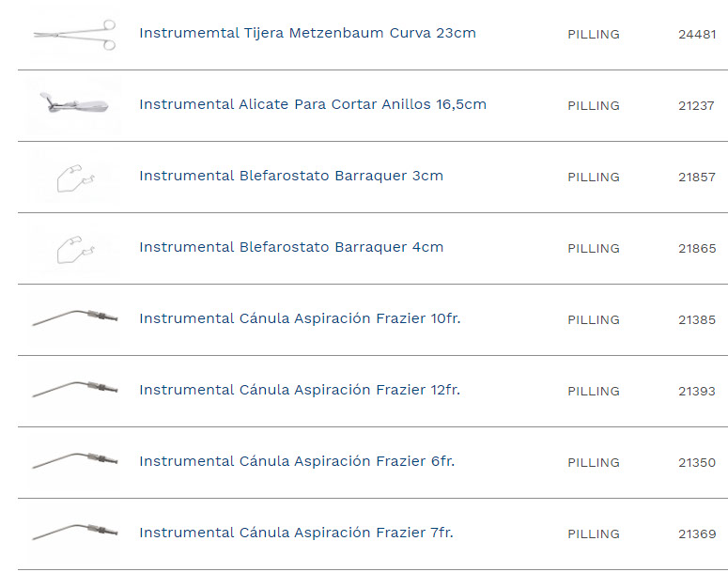Click the Metzenbaum scissors product thumbnail
This screenshot has height=572, width=728.
74,34
